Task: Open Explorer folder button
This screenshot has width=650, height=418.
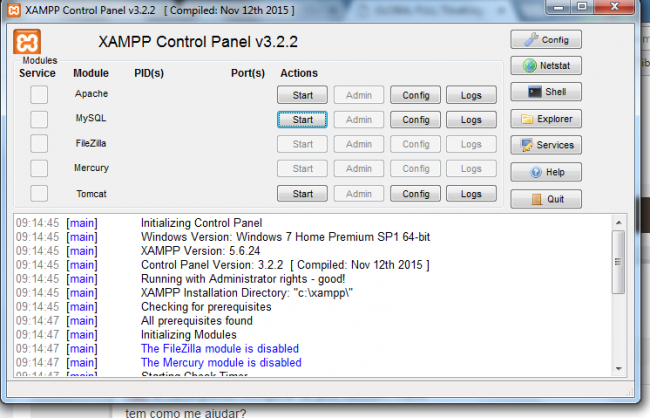Action: click(x=546, y=119)
